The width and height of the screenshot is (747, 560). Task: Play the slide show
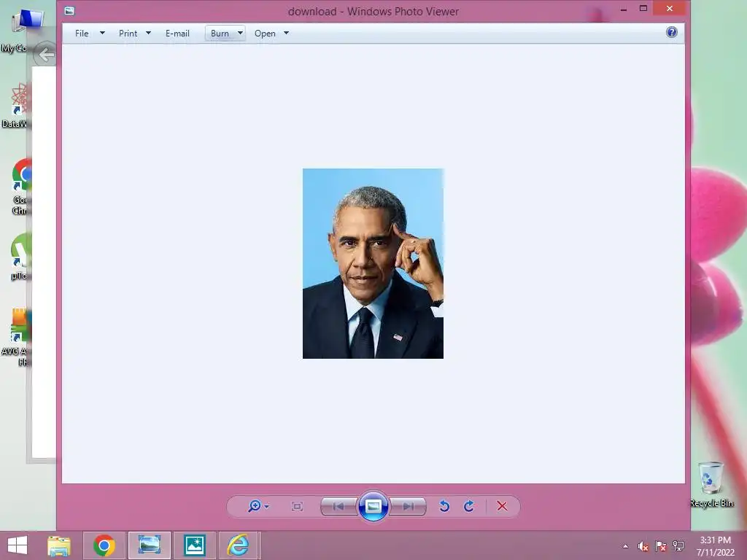click(373, 506)
